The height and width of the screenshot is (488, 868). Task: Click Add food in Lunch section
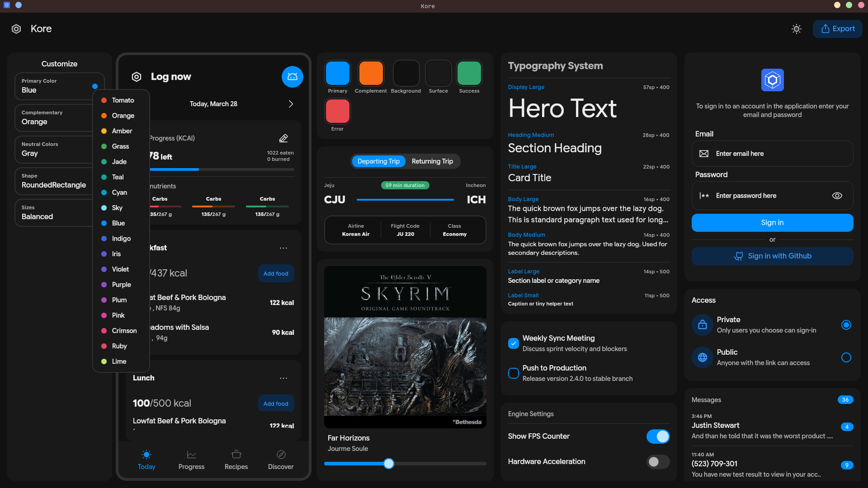[276, 404]
